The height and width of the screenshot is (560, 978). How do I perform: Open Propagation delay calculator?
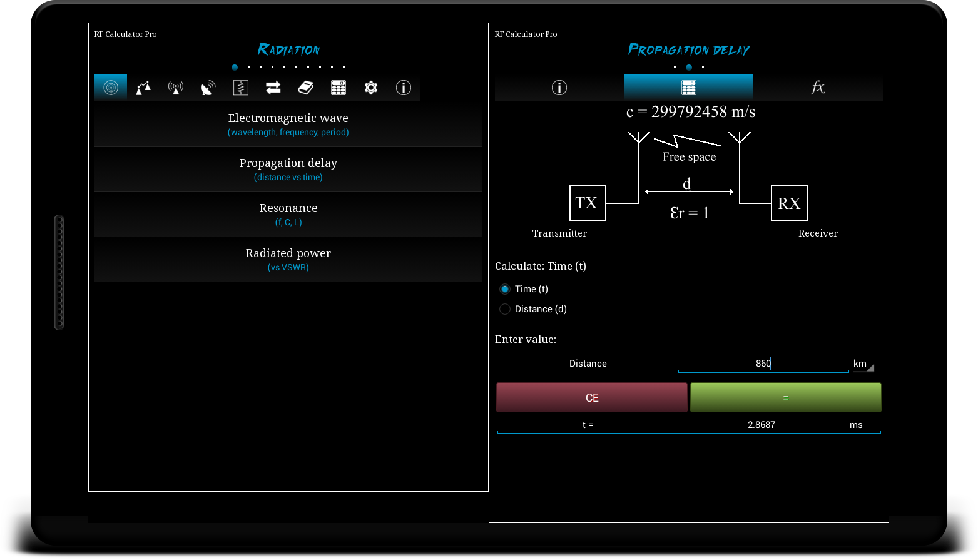coord(288,170)
